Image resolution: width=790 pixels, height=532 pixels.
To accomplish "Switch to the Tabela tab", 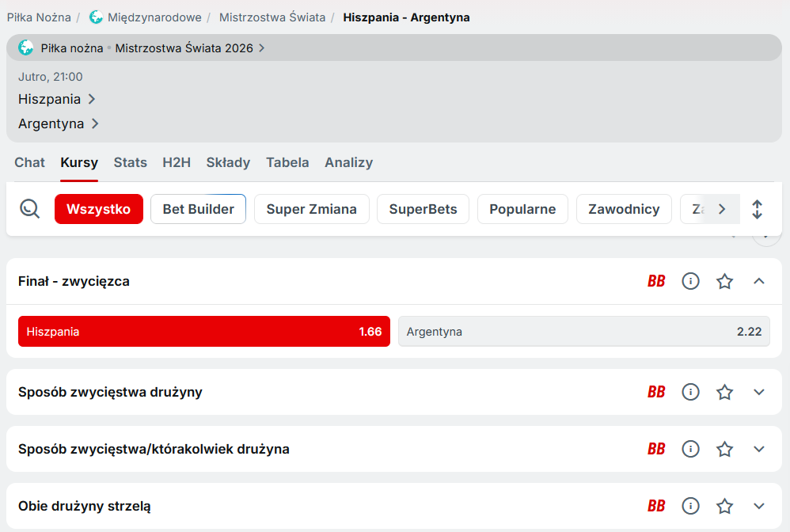I will click(287, 163).
